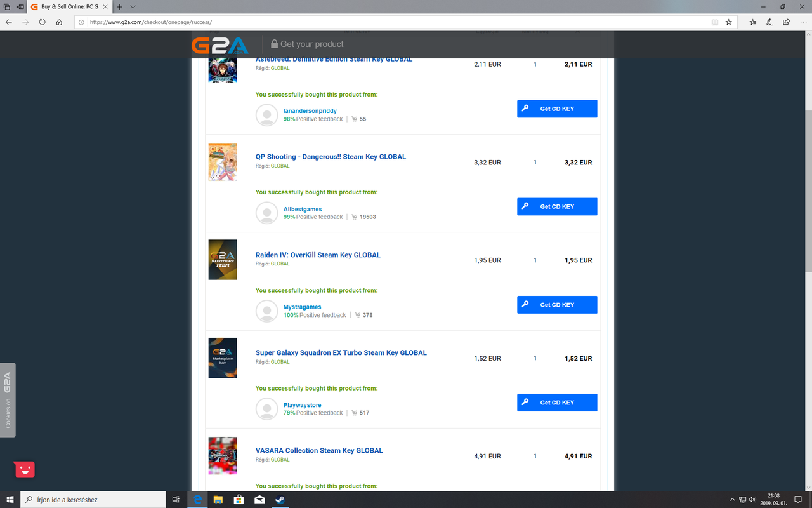Open Raiden IV: OverKill product link
812x508 pixels.
click(x=318, y=255)
